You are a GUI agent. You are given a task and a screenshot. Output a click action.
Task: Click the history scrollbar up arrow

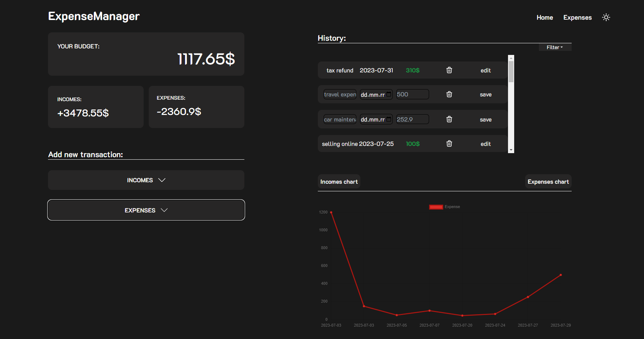511,58
